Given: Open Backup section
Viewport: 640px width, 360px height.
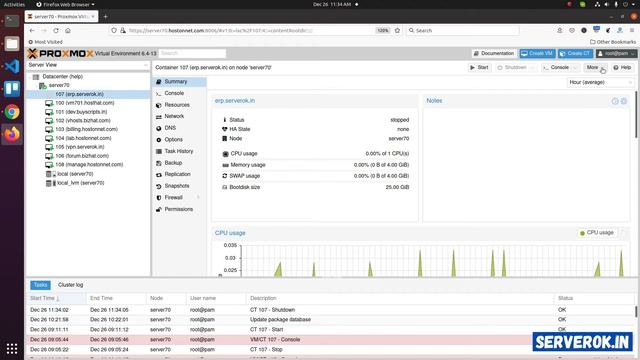Looking at the screenshot, I should (180, 163).
